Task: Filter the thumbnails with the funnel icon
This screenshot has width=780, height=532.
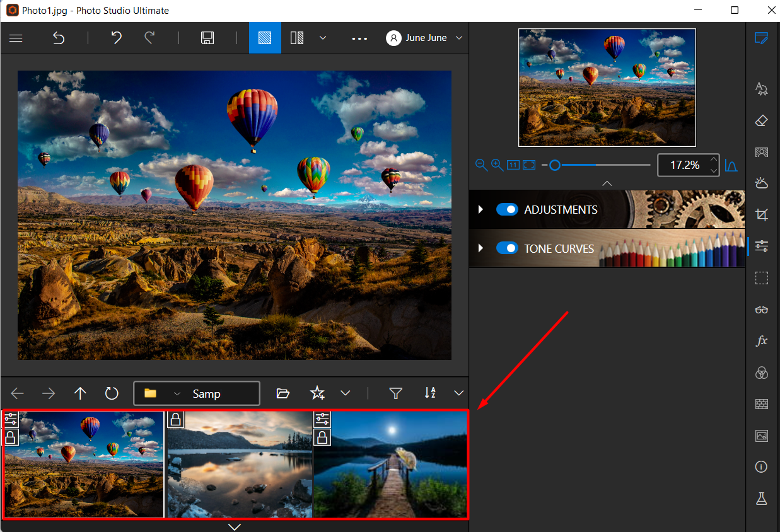Action: [x=396, y=393]
